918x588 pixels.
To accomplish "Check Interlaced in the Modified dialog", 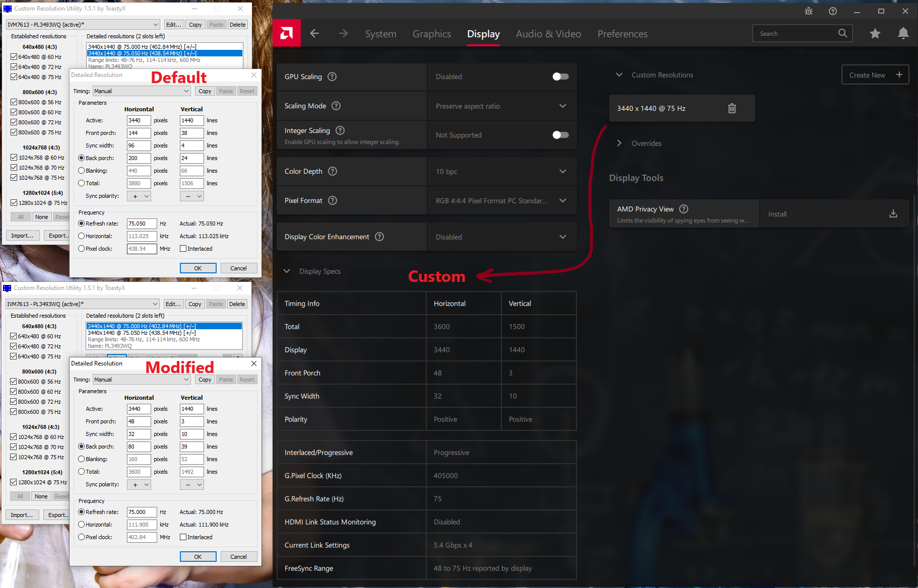I will tap(183, 537).
